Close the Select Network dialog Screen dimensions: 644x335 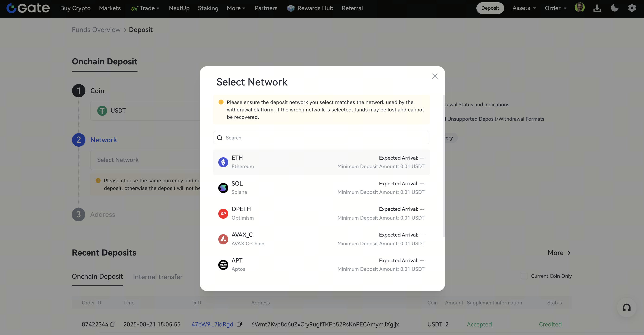click(435, 76)
